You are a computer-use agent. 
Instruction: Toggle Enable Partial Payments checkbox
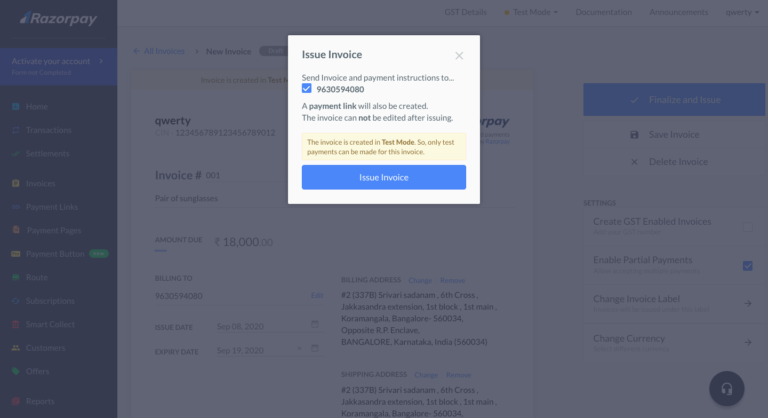coord(747,265)
